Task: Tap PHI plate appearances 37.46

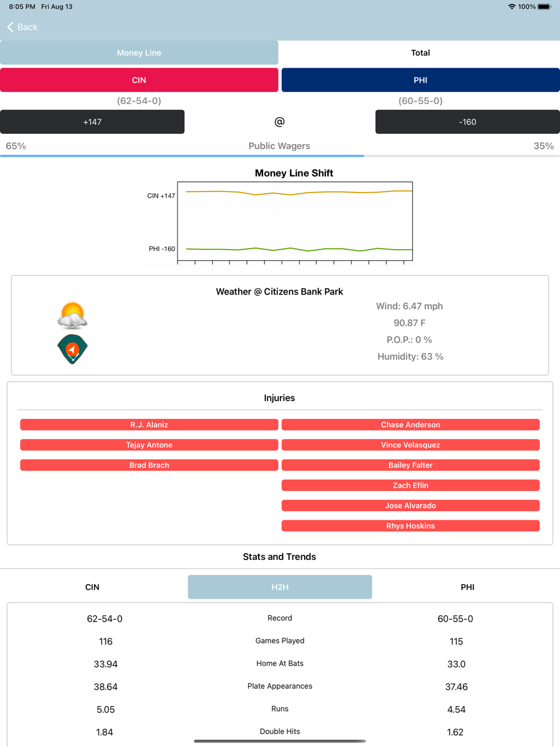Action: pyautogui.click(x=456, y=687)
